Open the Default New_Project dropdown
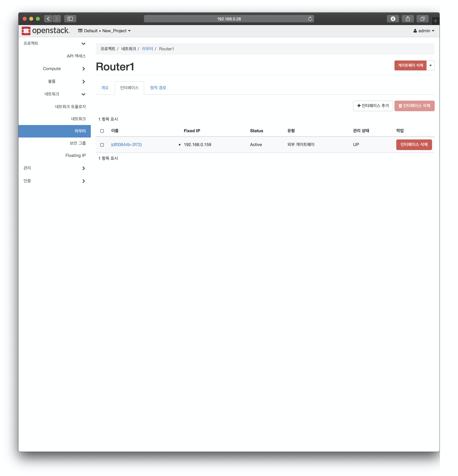This screenshot has width=458, height=476. tap(104, 31)
